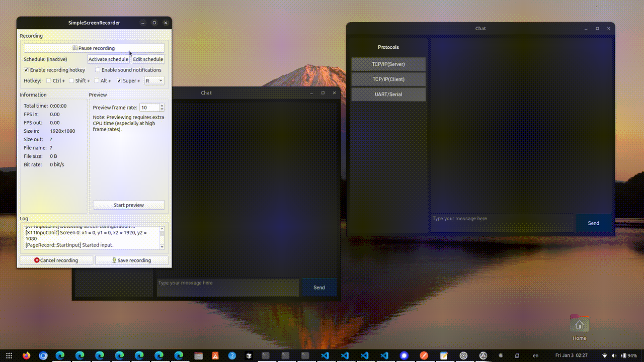Image resolution: width=644 pixels, height=362 pixels.
Task: Open Ubuntu Software from the taskbar
Action: point(215,355)
